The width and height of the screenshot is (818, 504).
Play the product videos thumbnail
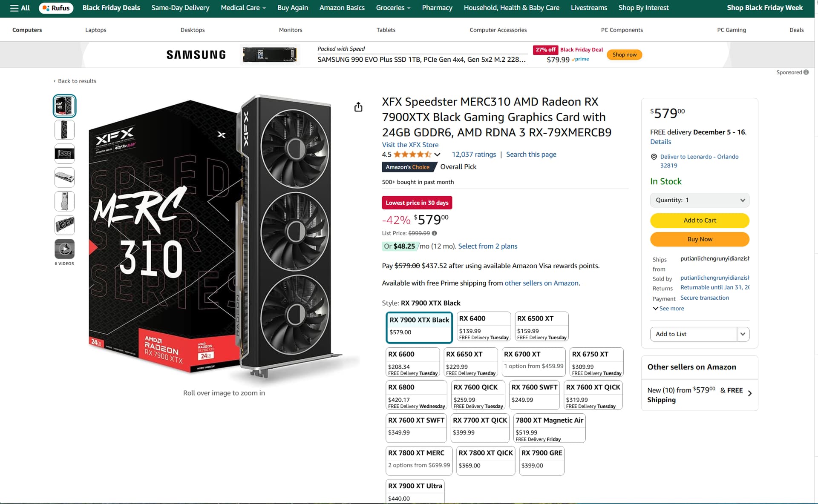tap(64, 249)
